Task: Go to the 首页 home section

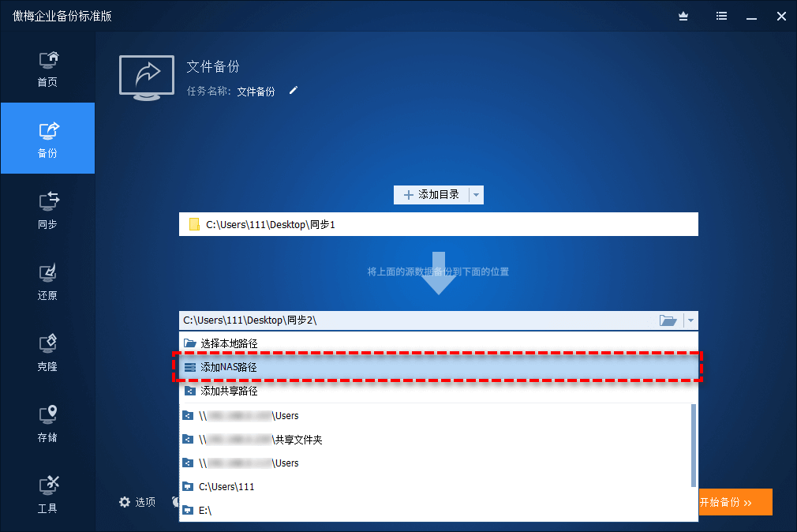Action: [x=48, y=69]
